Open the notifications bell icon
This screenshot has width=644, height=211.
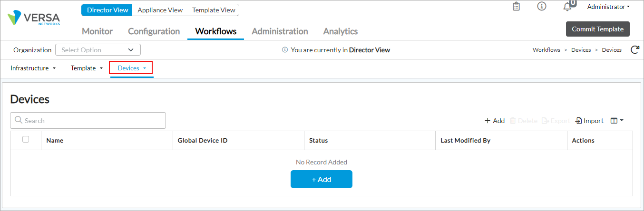pos(567,7)
